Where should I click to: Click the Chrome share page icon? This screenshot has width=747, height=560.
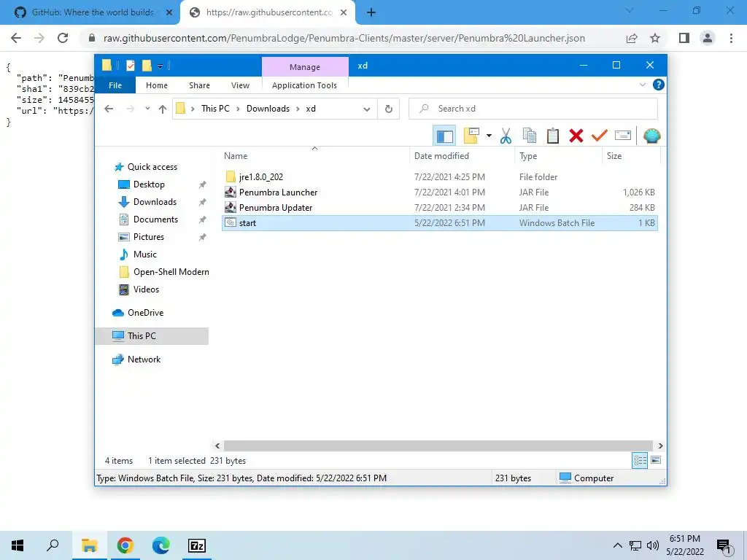tap(632, 38)
